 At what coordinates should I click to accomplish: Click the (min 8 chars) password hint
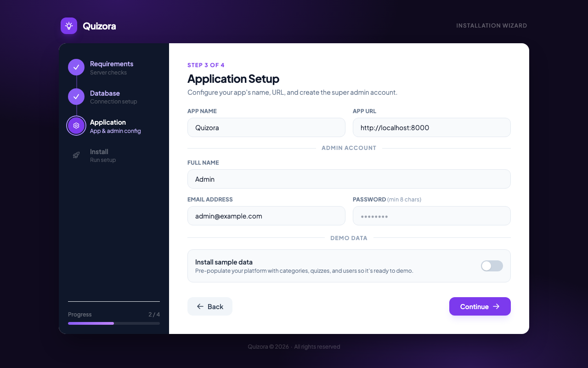tap(404, 200)
